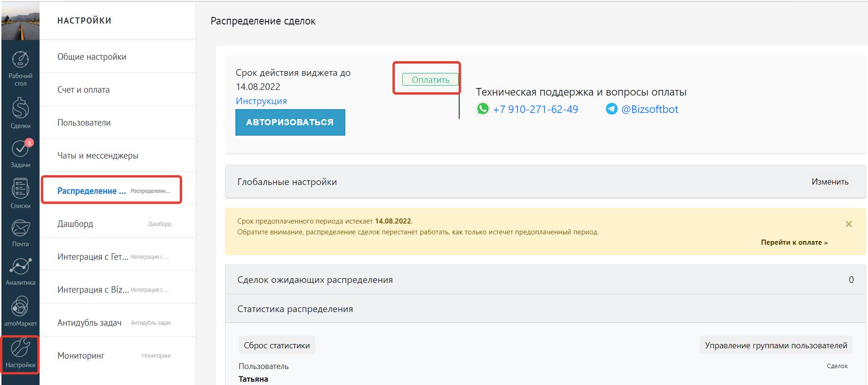The height and width of the screenshot is (385, 868).
Task: Click the account avatar photo thumbnail
Action: [x=20, y=20]
